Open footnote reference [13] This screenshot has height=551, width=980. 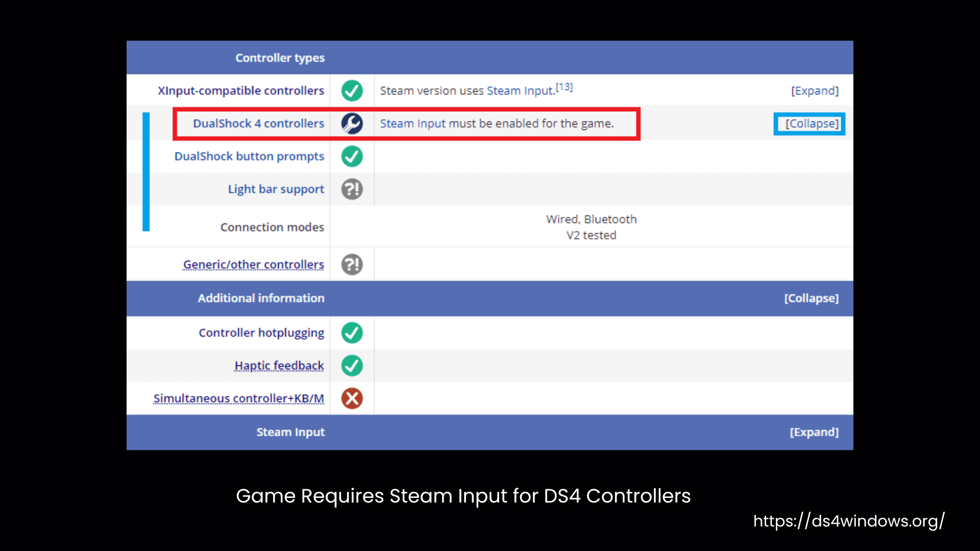564,87
